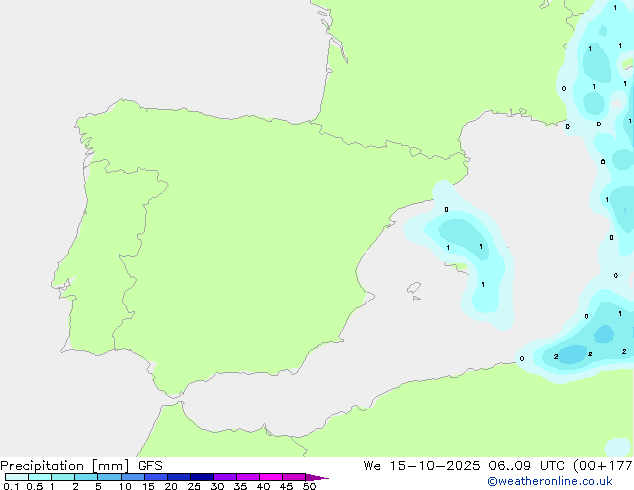Viewport: 634px width, 490px height.
Task: Pick the 35–40 mm purple-magenta legend swatch
Action: [x=248, y=477]
